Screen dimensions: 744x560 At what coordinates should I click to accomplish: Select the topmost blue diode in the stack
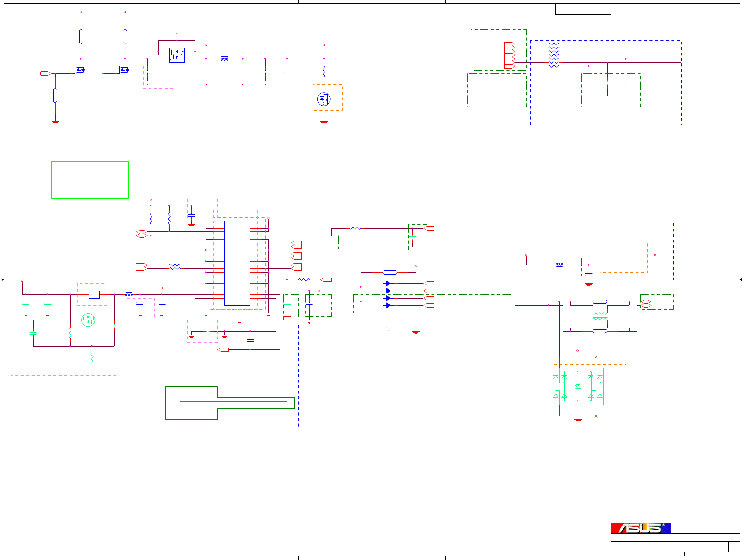[387, 284]
